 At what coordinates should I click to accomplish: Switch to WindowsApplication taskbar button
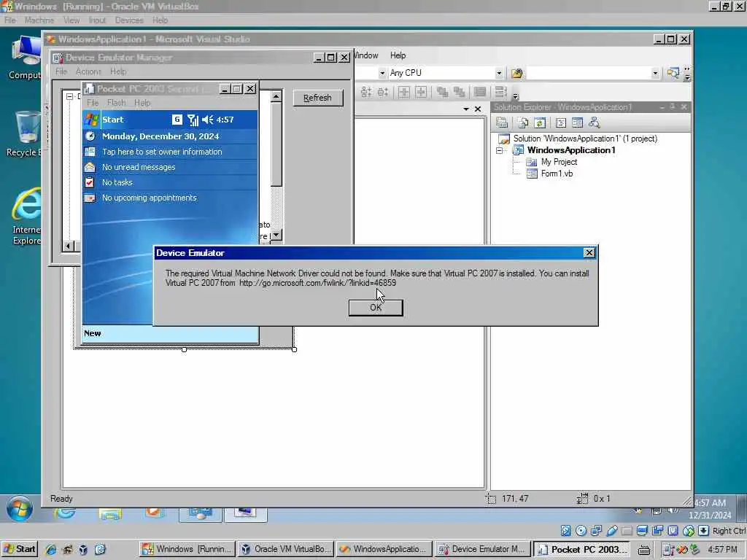click(384, 549)
